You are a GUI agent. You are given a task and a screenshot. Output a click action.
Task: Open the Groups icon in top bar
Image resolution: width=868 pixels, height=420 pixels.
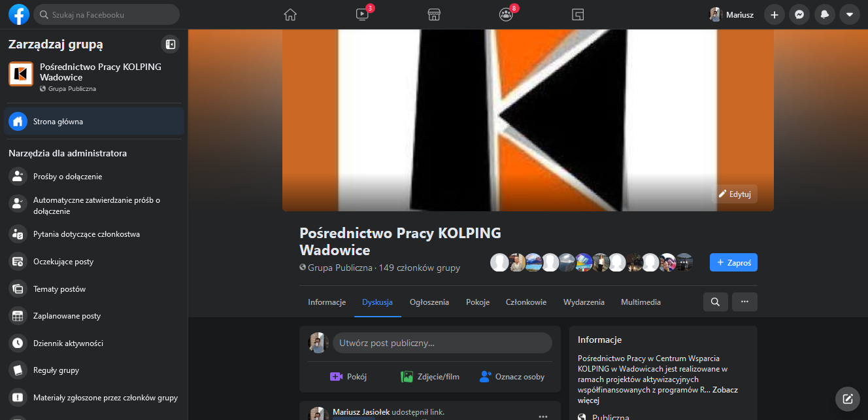pos(505,14)
